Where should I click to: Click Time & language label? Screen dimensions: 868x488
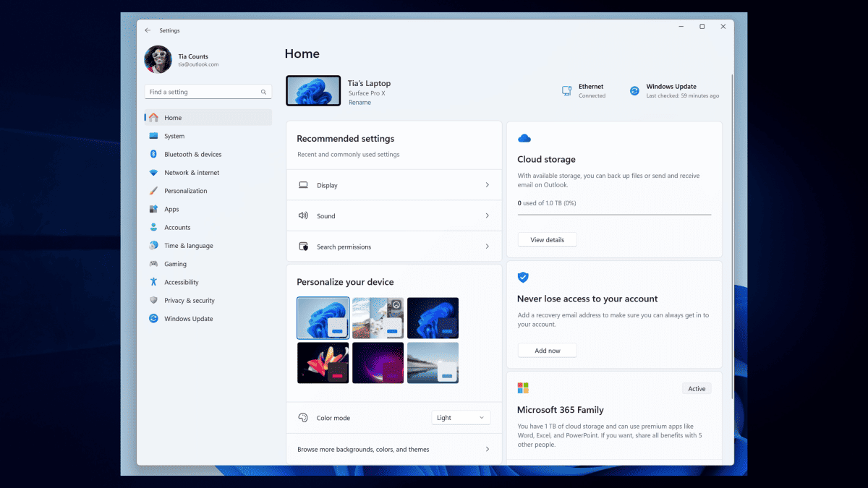click(x=189, y=246)
